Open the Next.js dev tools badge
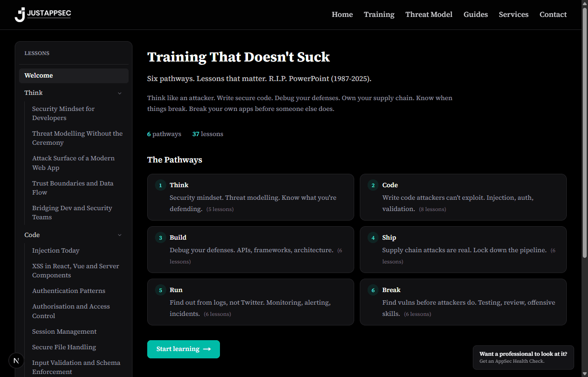This screenshot has height=377, width=588. (x=16, y=360)
